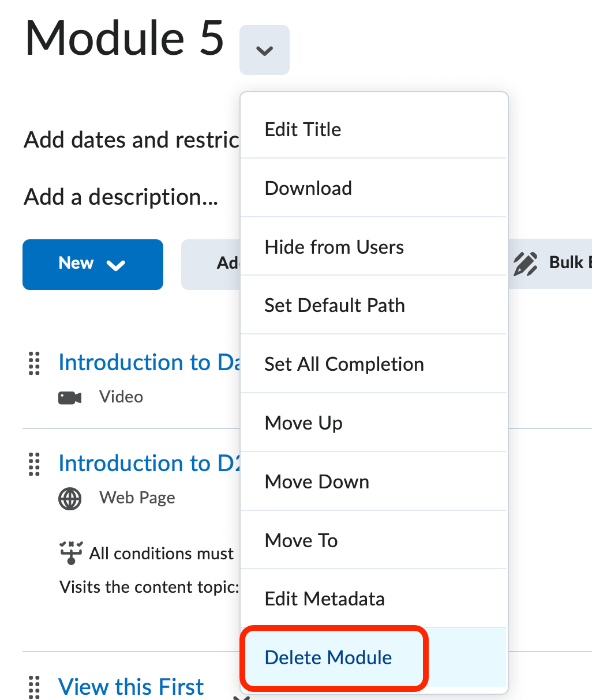The height and width of the screenshot is (700, 592).
Task: Click the drag handle beside Introduction to Data
Action: click(33, 363)
